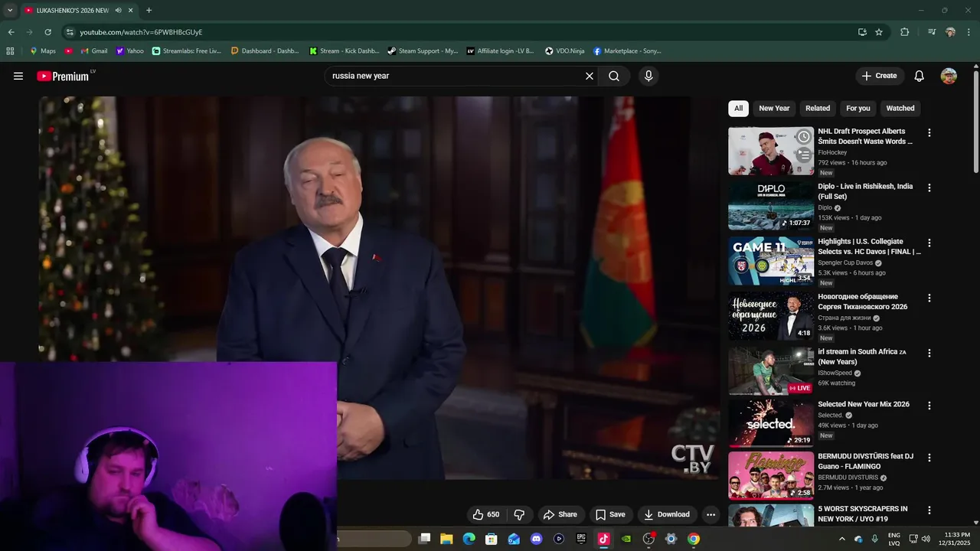Viewport: 980px width, 551px height.
Task: Open the Steam Support bookmark
Action: [423, 51]
